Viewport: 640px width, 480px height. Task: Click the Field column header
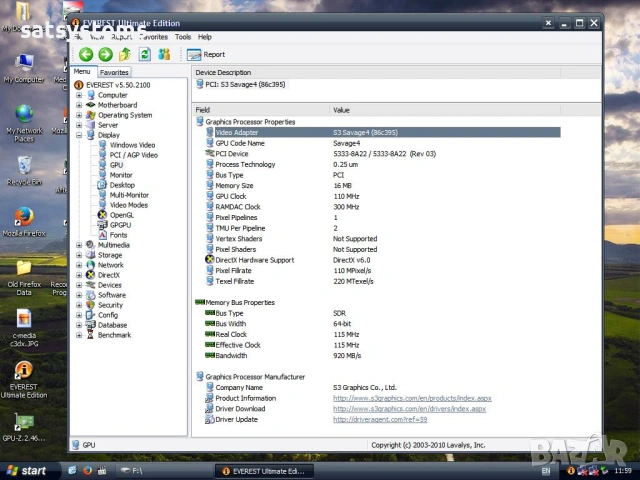[260, 110]
